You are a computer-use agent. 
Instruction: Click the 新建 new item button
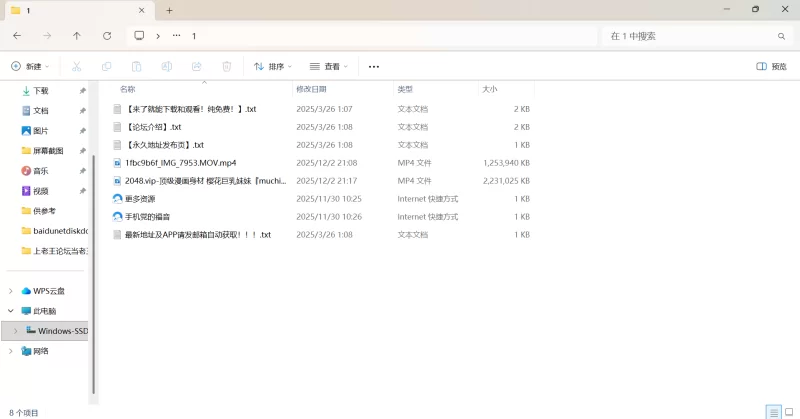(30, 67)
